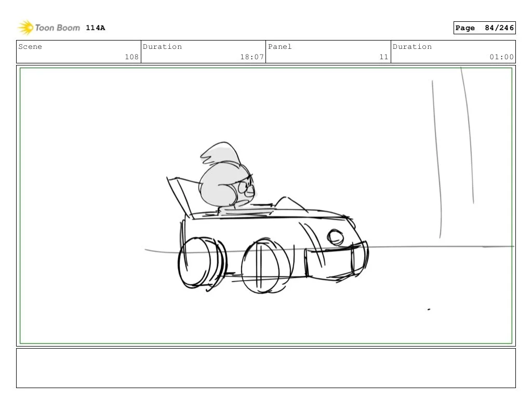Viewport: 532px width, 412px height.
Task: Click the Toon Boom logo
Action: point(49,28)
